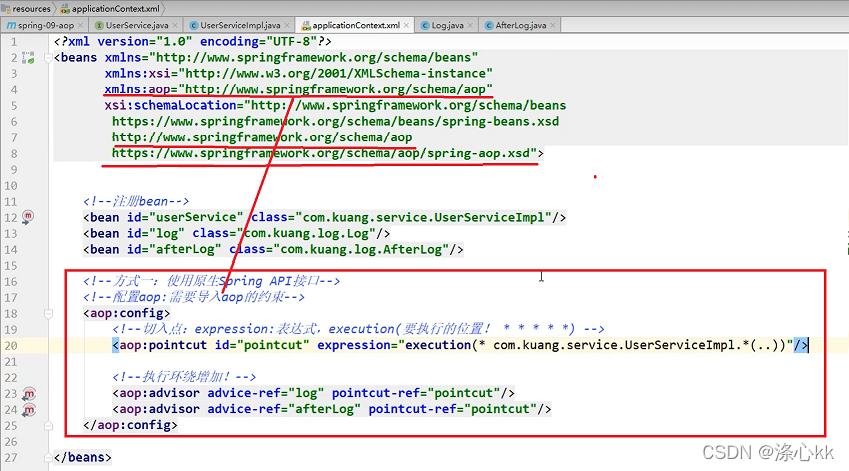Click the advisor gutter icon on line 24
Image resolution: width=849 pixels, height=471 pixels.
click(x=29, y=410)
